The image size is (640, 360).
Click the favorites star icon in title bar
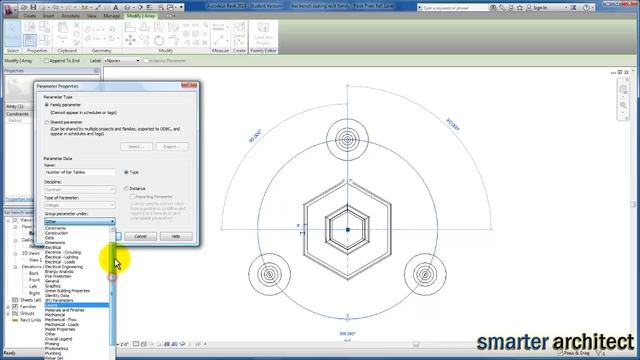(x=520, y=8)
